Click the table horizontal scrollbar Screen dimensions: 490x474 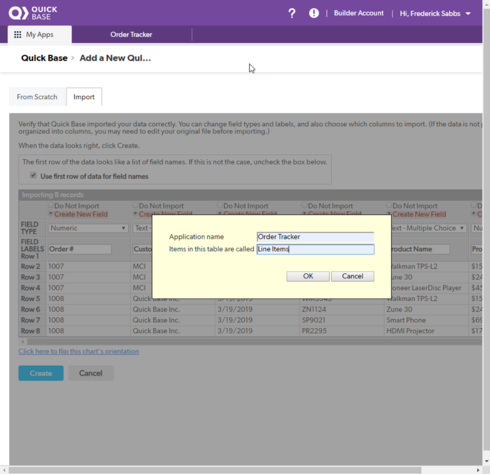[x=255, y=342]
